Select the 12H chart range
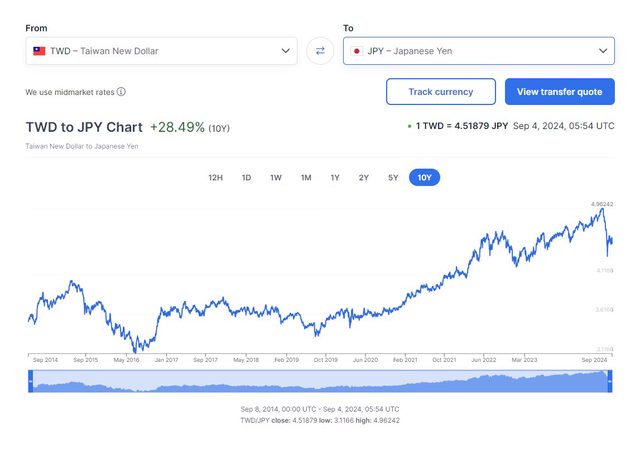Viewport: 640px width, 454px height. pyautogui.click(x=215, y=177)
